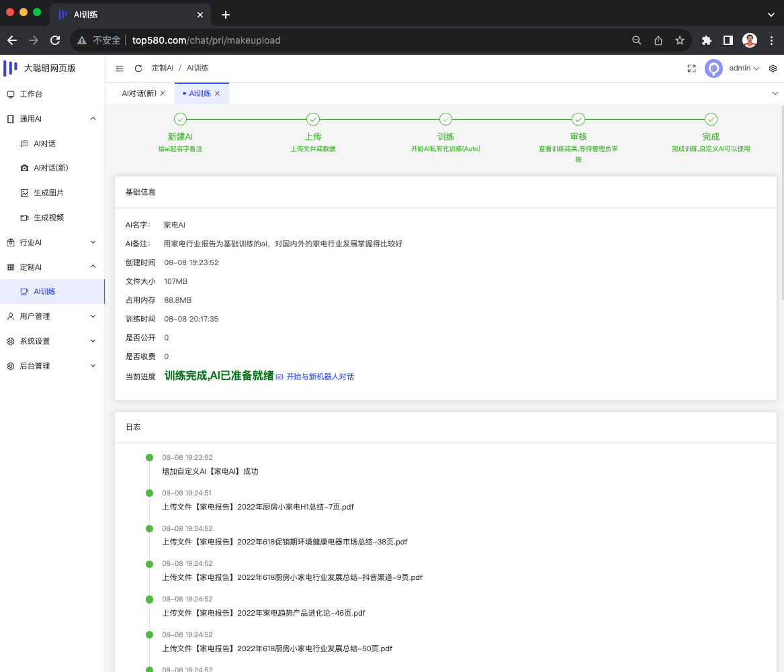Viewport: 784px width, 672px height.
Task: Click the page refresh icon beside breadcrumb
Action: 138,68
